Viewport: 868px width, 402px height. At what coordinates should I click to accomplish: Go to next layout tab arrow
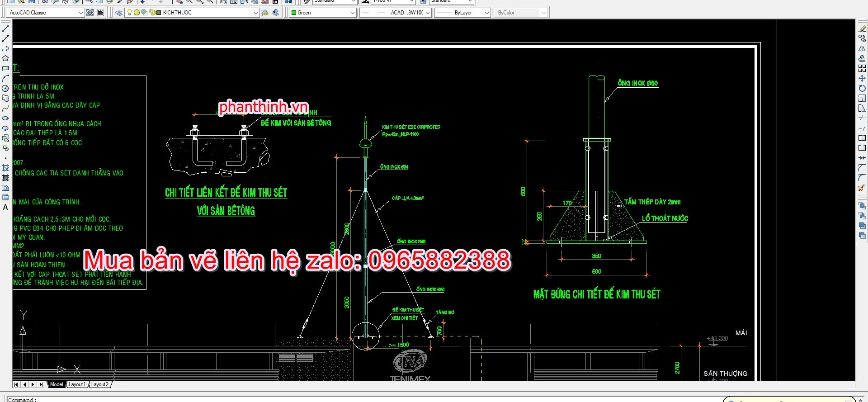[x=33, y=384]
